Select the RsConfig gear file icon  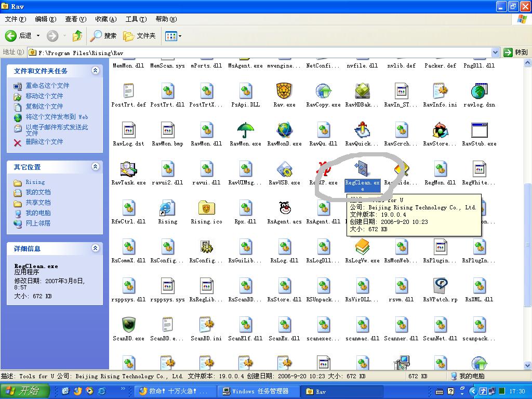point(206,247)
